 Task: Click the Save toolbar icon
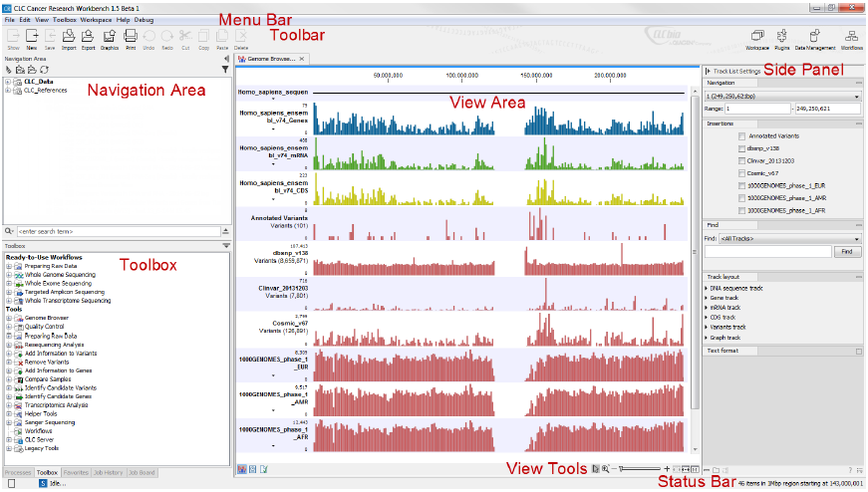[50, 37]
